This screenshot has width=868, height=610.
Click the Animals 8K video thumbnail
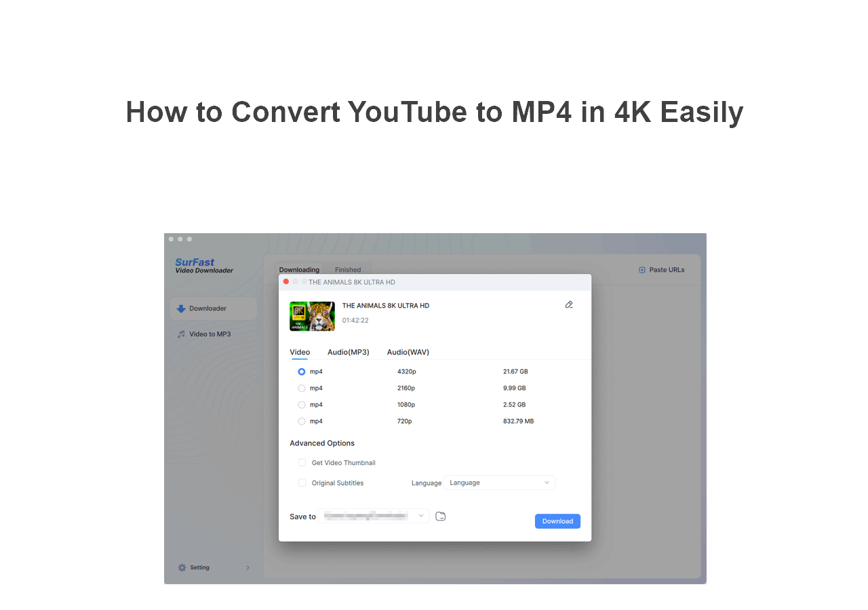[x=312, y=317]
